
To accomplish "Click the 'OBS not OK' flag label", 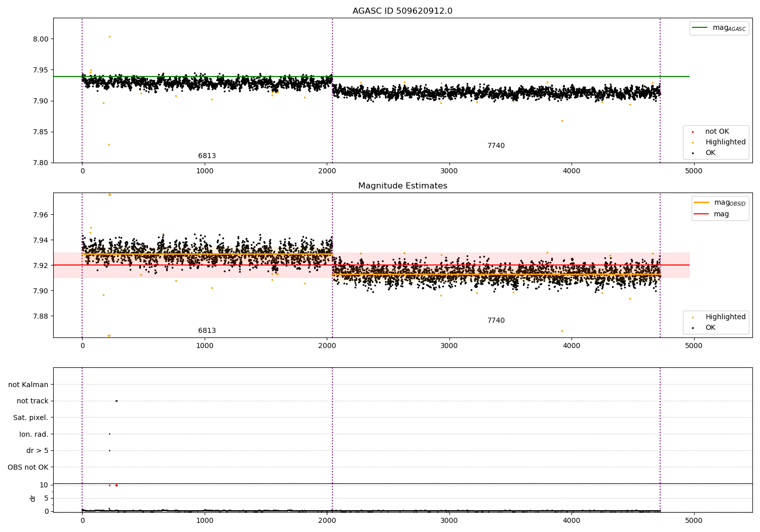I will [28, 467].
